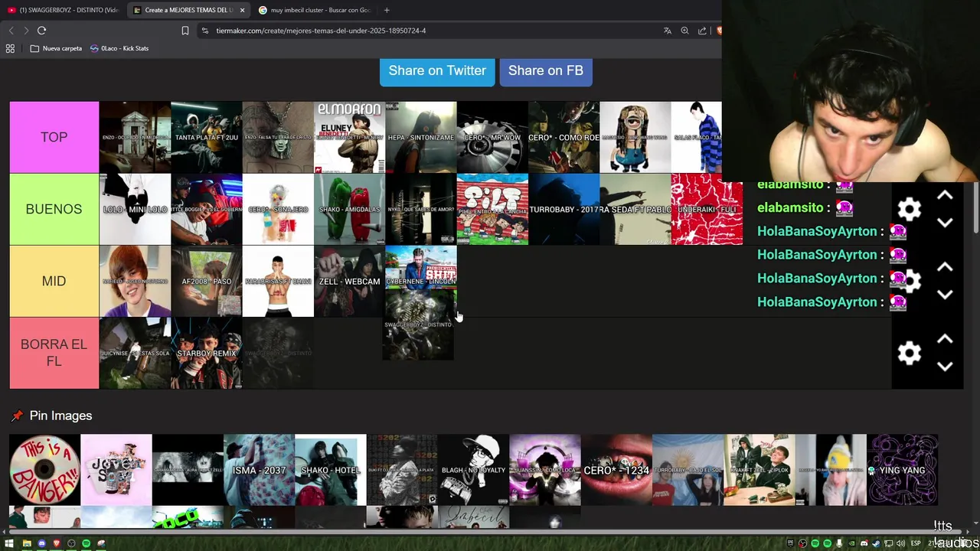Click the Pin Images pushpin icon
The width and height of the screenshot is (980, 551).
(17, 416)
